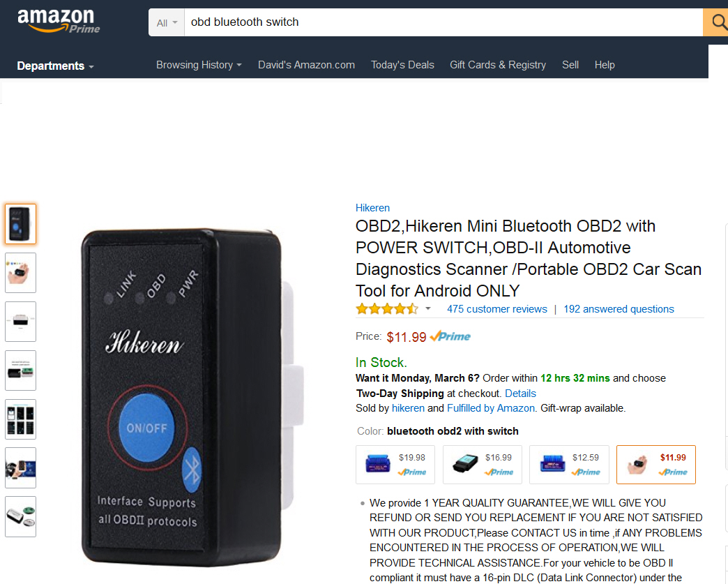Image resolution: width=728 pixels, height=584 pixels.
Task: Open Gift Cards & Registry
Action: tap(498, 65)
